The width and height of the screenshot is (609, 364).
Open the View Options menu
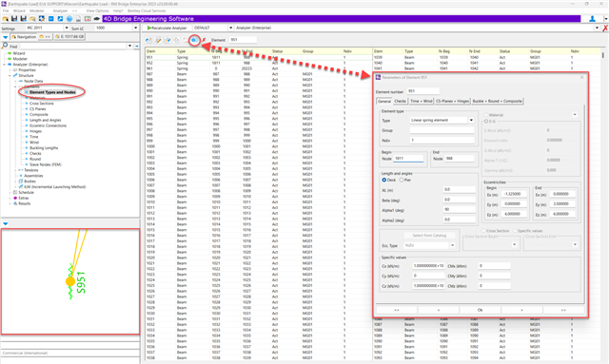[97, 10]
